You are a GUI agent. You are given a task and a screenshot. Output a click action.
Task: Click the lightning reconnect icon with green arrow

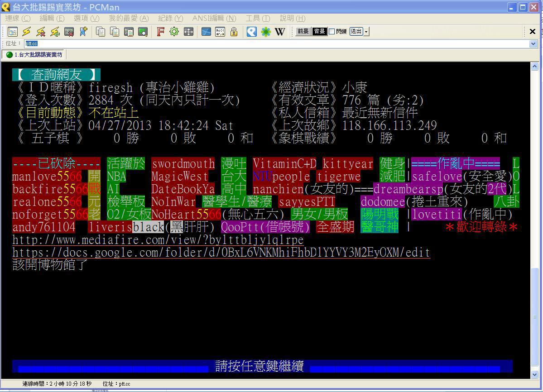point(55,32)
